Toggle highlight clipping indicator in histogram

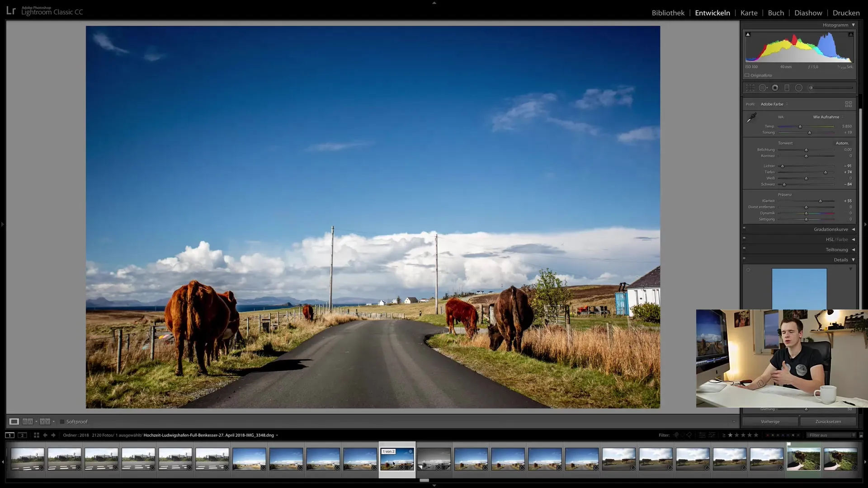(x=850, y=34)
